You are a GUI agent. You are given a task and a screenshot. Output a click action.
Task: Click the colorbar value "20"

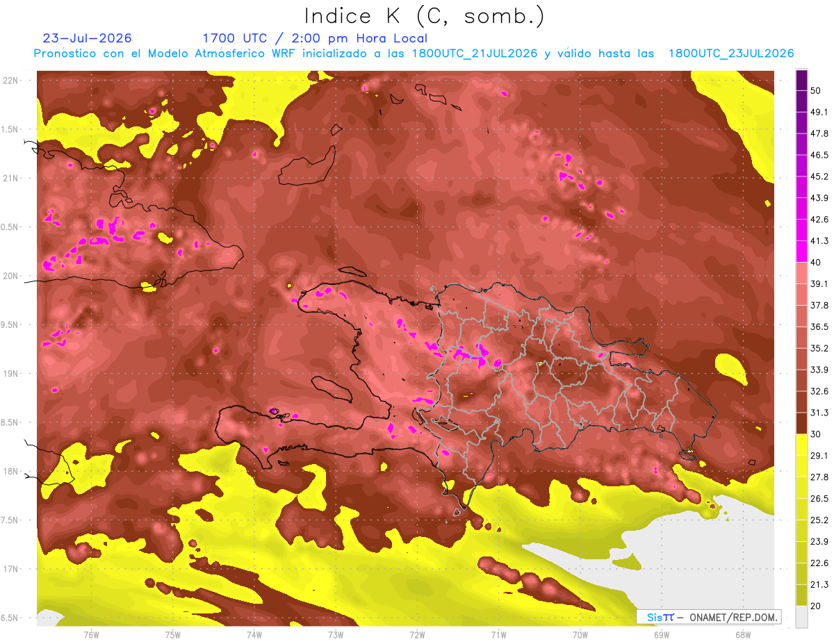coord(816,606)
